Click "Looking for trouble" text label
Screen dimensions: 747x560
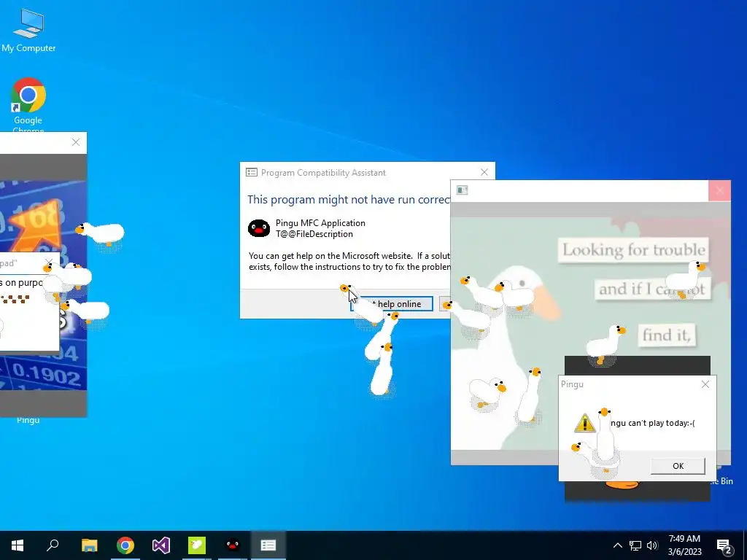(633, 249)
